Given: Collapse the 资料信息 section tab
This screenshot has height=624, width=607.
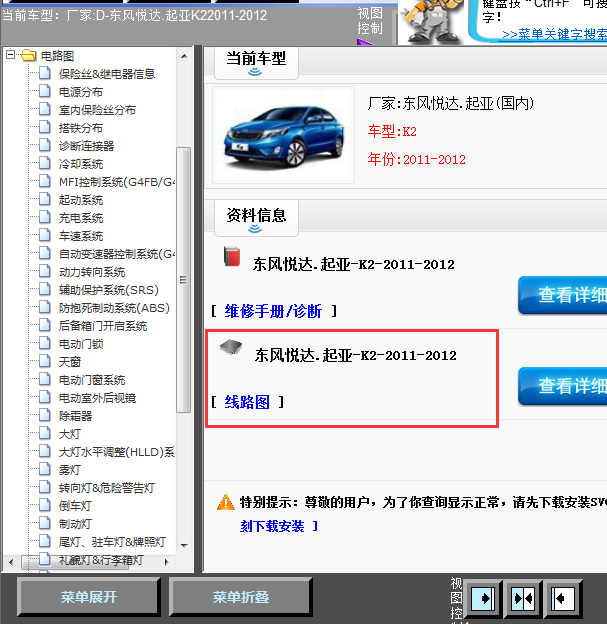Looking at the screenshot, I should click(x=256, y=219).
